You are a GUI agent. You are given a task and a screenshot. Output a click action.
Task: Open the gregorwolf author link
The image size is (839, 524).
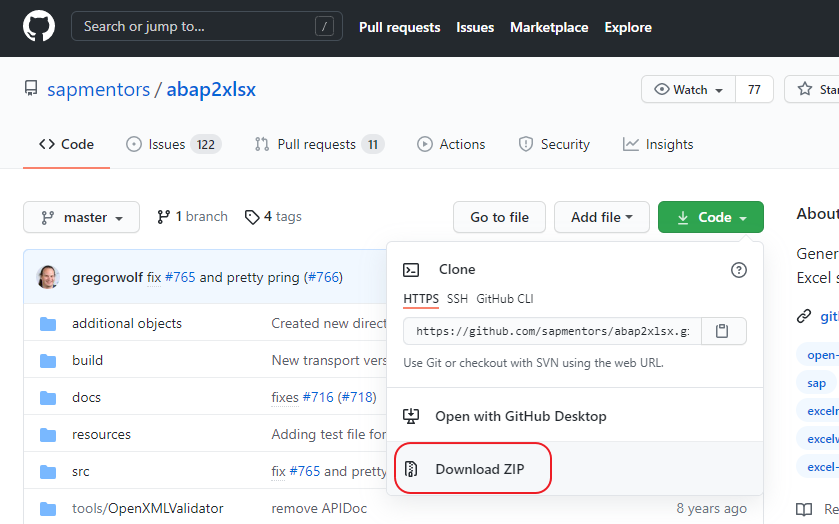(x=107, y=277)
